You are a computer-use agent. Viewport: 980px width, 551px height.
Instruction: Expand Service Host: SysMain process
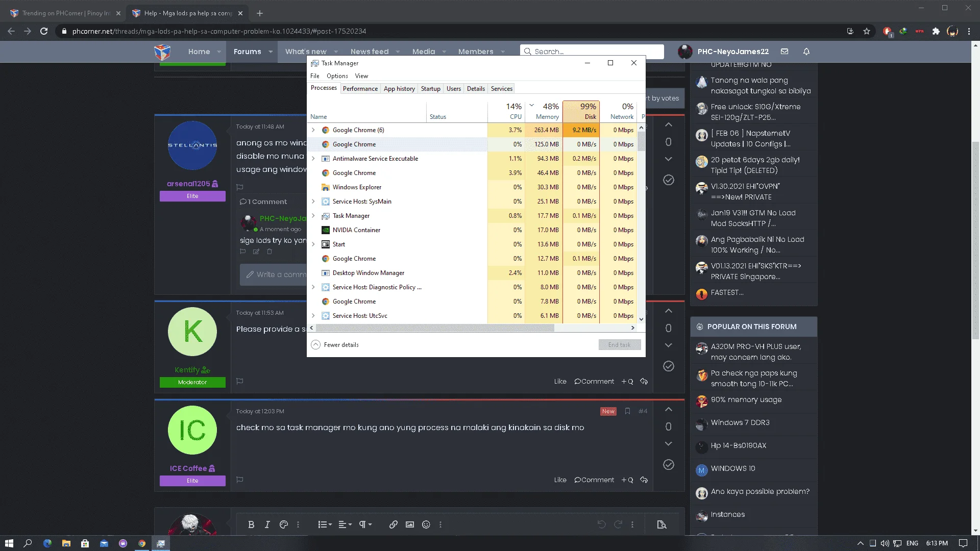(x=313, y=202)
